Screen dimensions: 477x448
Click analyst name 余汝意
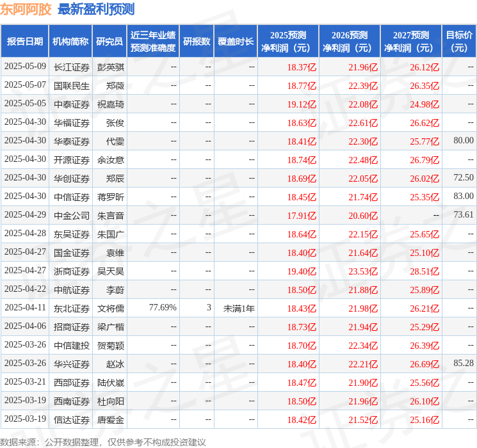111,160
